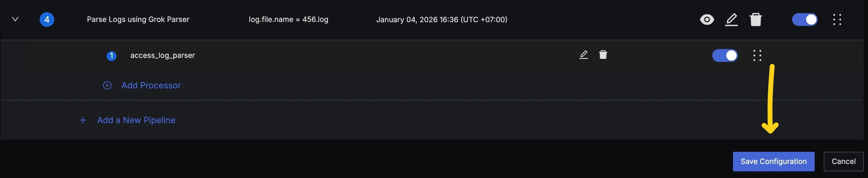The image size is (868, 178).
Task: Click the Add Processor link text
Action: pos(151,85)
